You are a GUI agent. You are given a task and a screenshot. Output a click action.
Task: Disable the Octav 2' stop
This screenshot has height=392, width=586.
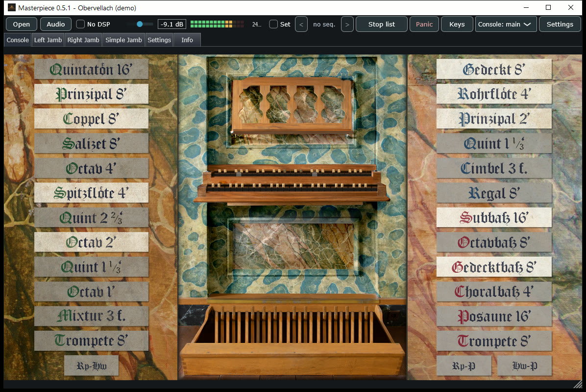click(91, 242)
